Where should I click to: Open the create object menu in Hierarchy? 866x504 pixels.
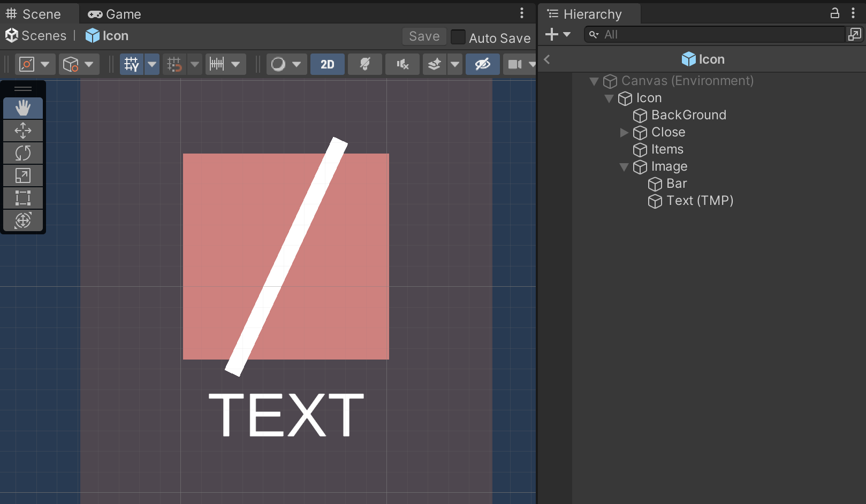pyautogui.click(x=551, y=34)
